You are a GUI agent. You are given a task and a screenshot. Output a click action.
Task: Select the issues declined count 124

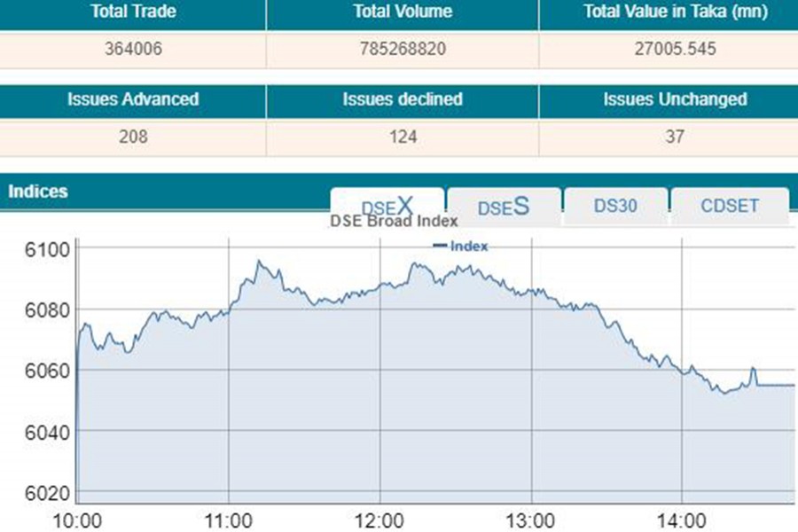(x=403, y=137)
